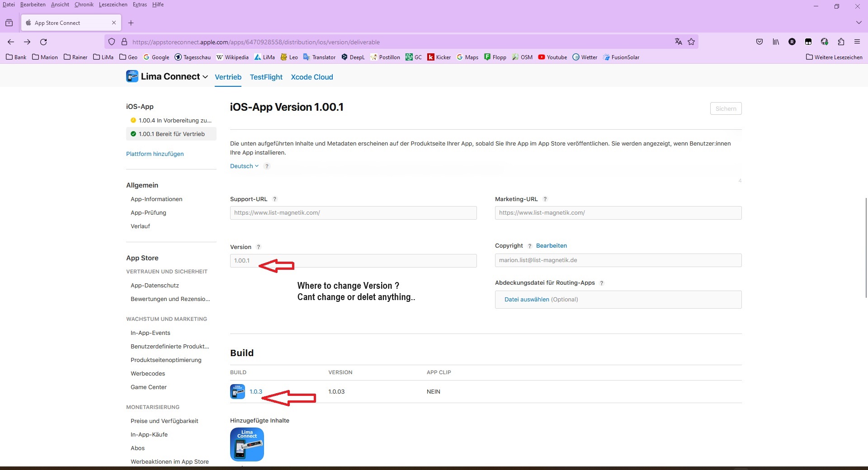This screenshot has height=470, width=868.
Task: Click the Copyright input field
Action: pos(618,260)
